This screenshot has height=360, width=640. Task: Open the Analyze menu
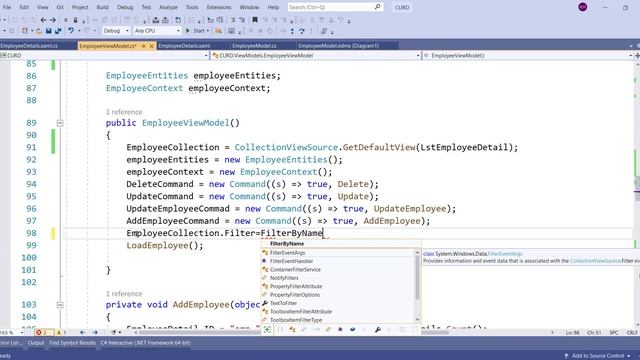[x=168, y=7]
